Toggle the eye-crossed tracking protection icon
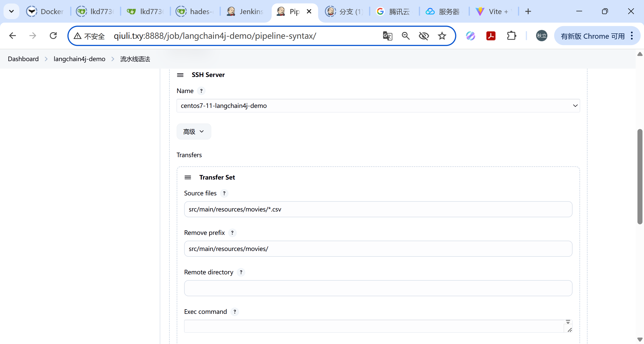The height and width of the screenshot is (344, 644). point(424,36)
